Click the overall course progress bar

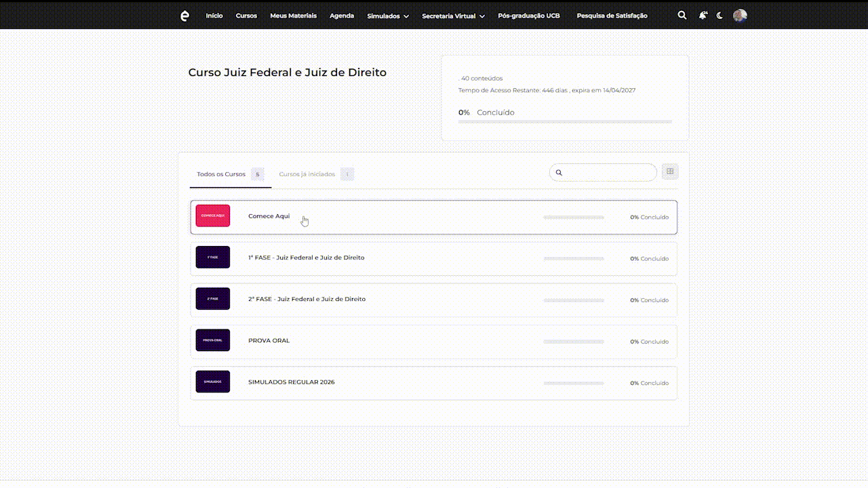[565, 122]
